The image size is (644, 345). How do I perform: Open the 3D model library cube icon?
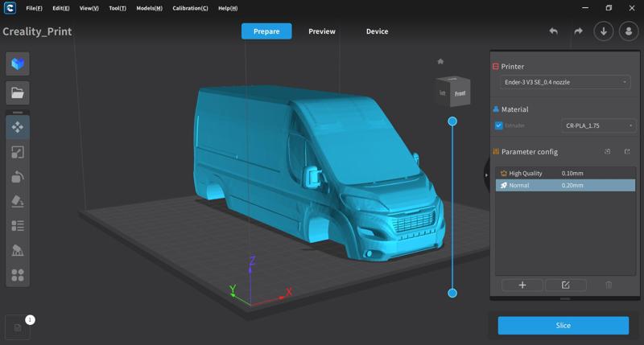(x=18, y=64)
